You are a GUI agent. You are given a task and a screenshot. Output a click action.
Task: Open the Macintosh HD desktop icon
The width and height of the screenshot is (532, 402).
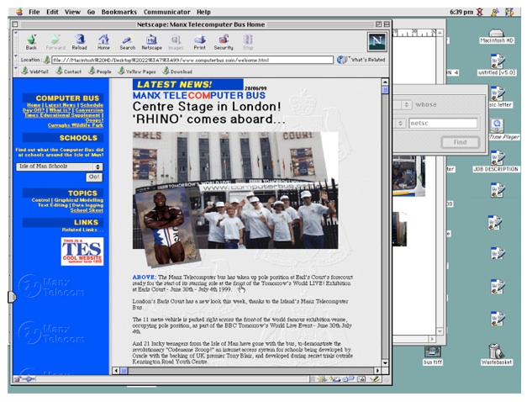tap(497, 34)
